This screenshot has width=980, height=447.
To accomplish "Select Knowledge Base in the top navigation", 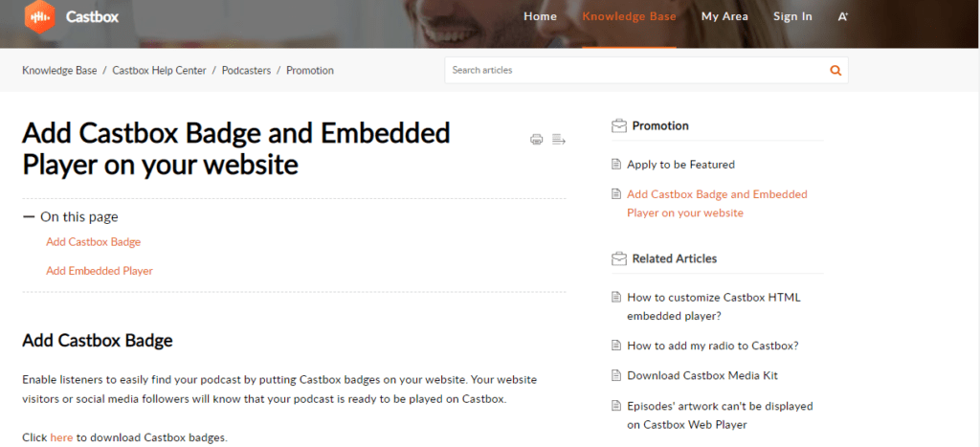I will (x=629, y=16).
